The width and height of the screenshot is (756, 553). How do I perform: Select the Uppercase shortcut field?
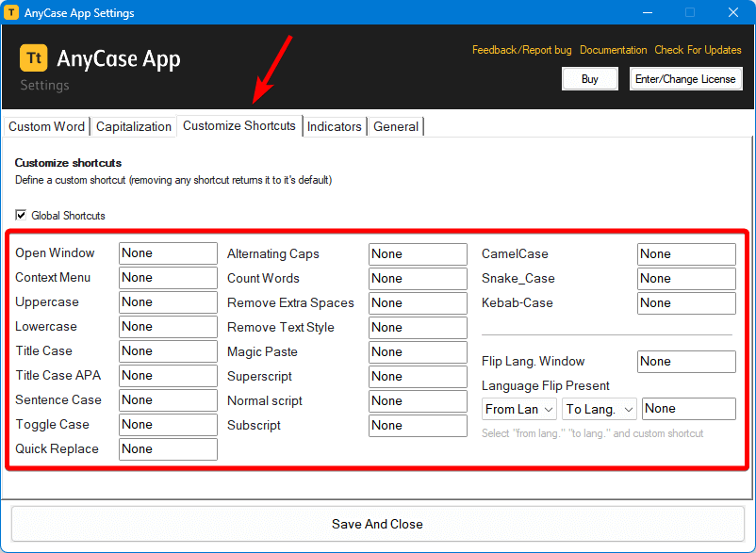(168, 302)
